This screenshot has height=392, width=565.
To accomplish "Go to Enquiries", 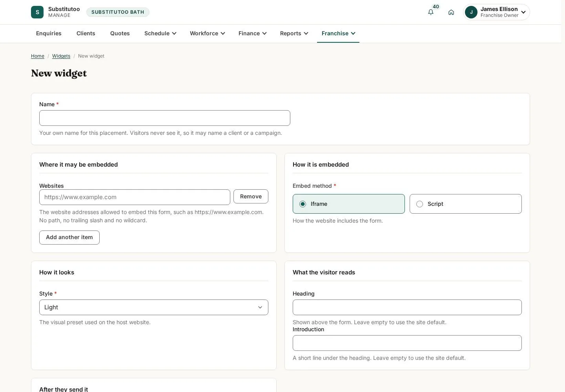I will [x=49, y=33].
